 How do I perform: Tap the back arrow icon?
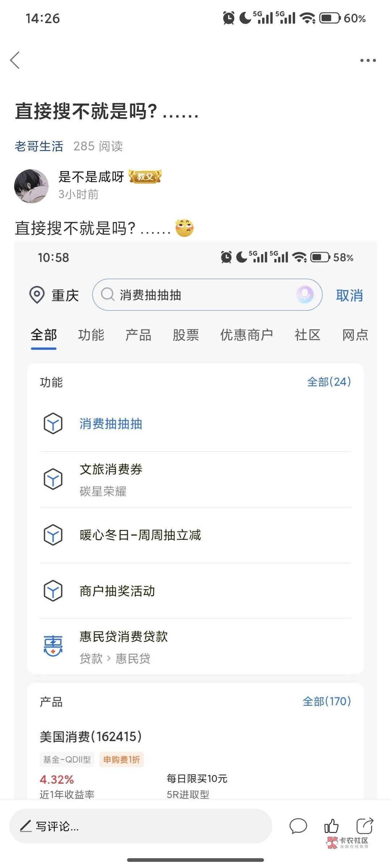[x=15, y=60]
